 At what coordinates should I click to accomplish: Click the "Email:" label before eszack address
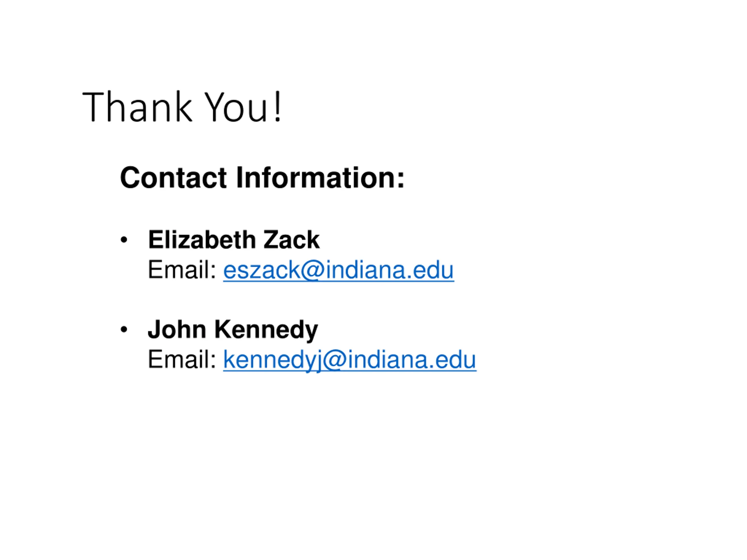[182, 270]
